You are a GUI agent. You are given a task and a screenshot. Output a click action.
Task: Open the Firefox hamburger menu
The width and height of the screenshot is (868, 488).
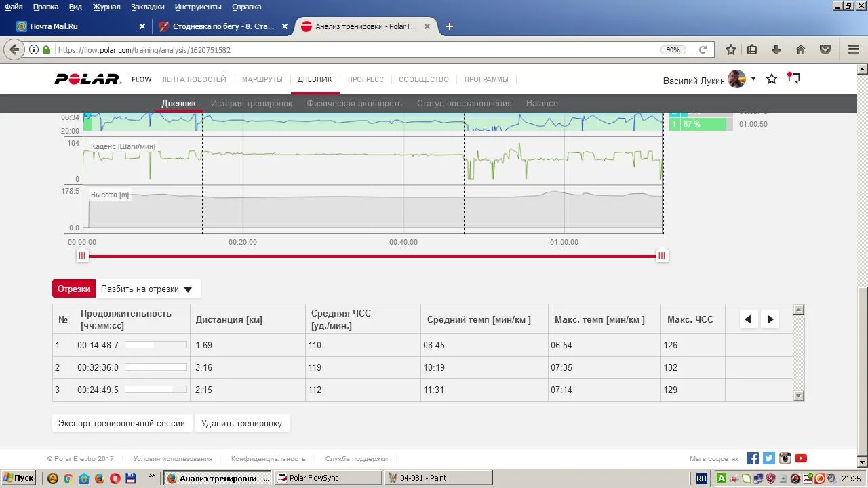coord(854,49)
